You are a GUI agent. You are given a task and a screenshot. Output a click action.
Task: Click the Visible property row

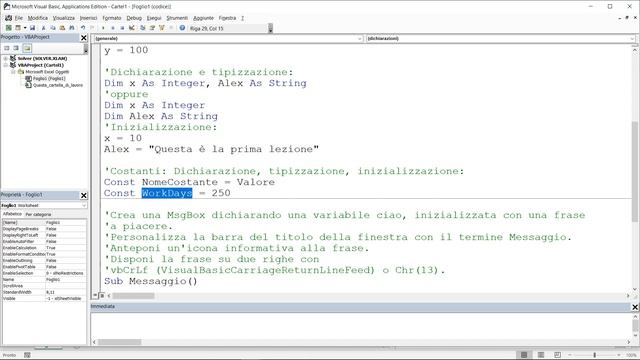44,298
